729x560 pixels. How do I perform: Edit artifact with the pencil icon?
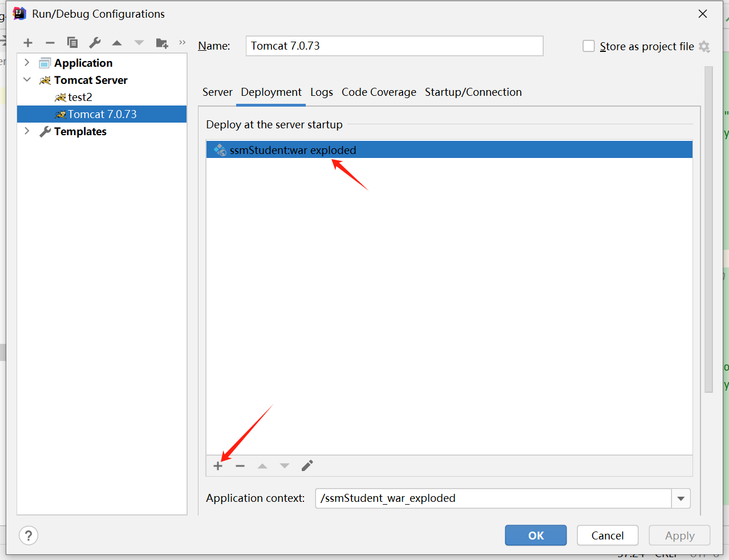(307, 466)
